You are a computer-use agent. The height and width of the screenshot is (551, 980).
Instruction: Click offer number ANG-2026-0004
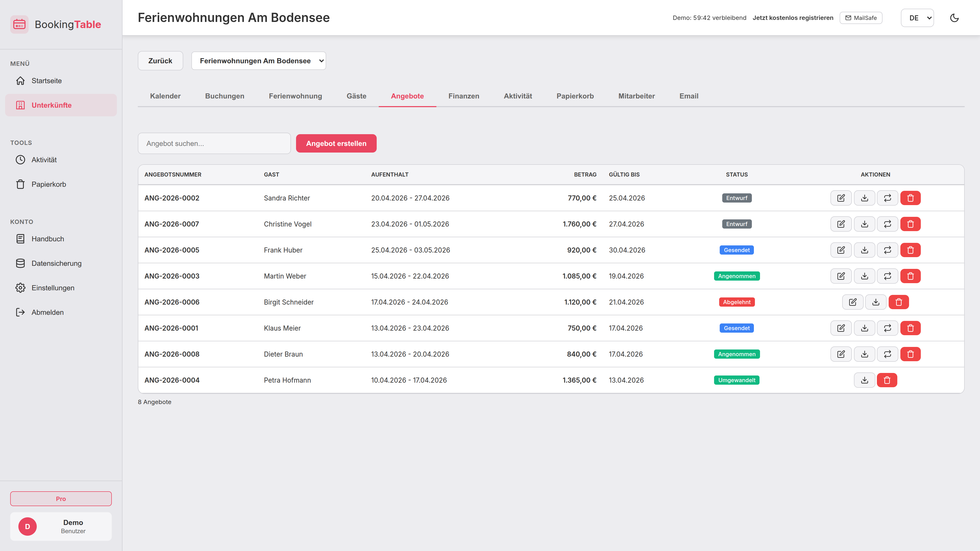click(171, 380)
